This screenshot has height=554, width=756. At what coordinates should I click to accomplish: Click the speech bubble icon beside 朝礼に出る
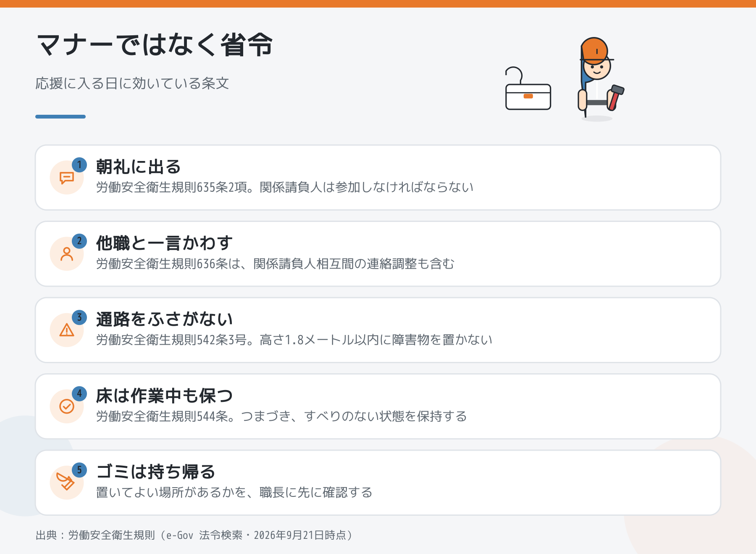point(67,178)
